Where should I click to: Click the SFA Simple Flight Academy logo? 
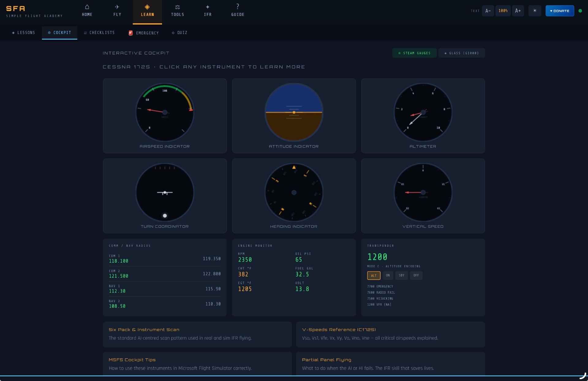34,11
